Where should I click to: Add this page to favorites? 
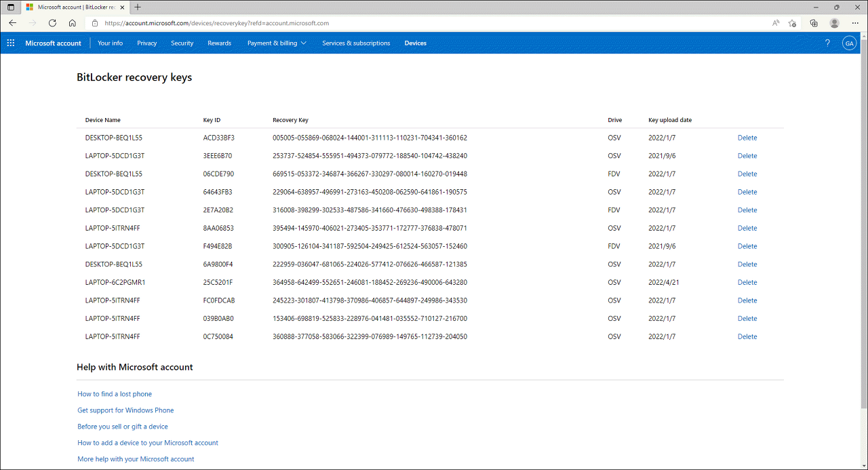pyautogui.click(x=792, y=23)
